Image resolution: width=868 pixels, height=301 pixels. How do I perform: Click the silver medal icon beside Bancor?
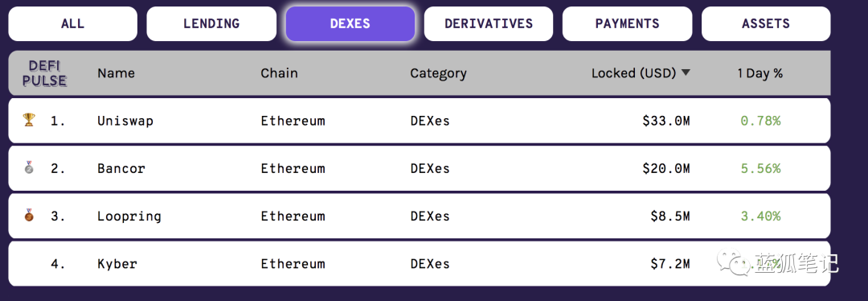tap(29, 167)
